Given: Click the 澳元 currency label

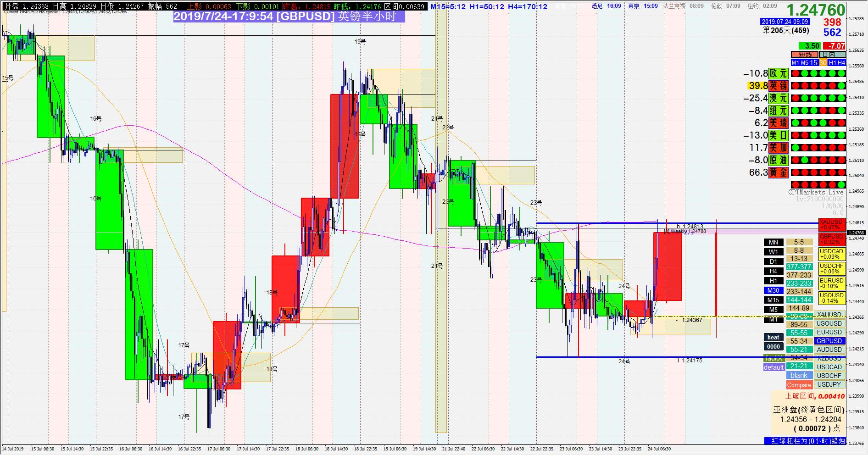Looking at the screenshot, I should pyautogui.click(x=779, y=98).
